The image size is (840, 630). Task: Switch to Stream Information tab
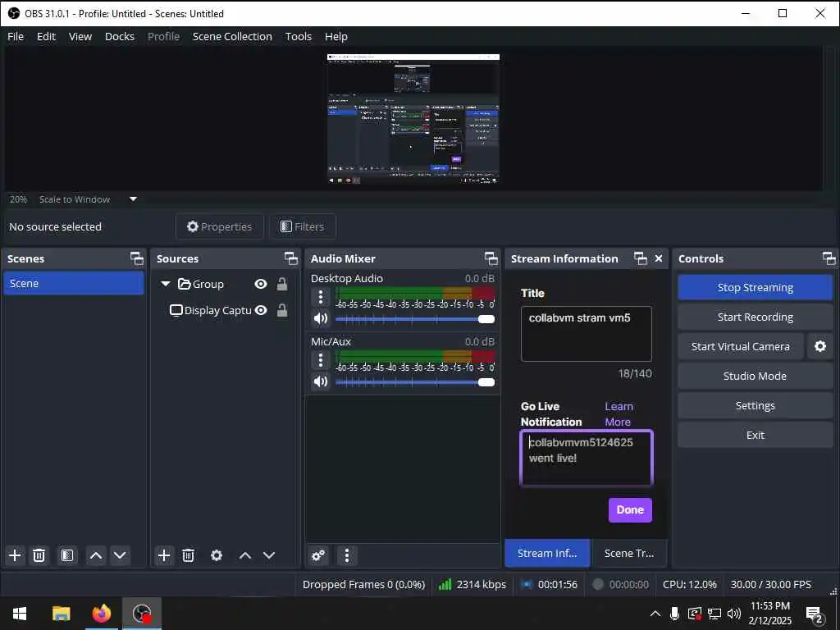(x=547, y=553)
